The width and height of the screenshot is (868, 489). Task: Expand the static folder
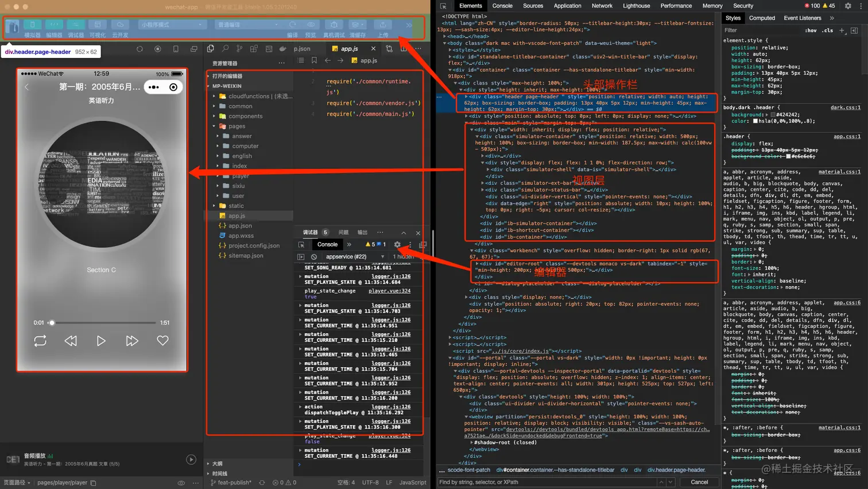click(x=250, y=206)
